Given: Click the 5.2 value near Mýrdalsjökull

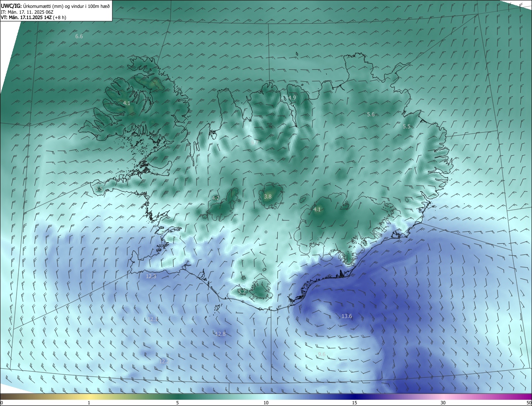Looking at the screenshot, I should (241, 292).
